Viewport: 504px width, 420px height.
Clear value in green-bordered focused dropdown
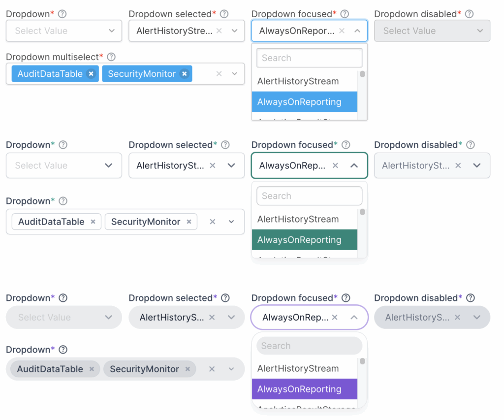[335, 165]
